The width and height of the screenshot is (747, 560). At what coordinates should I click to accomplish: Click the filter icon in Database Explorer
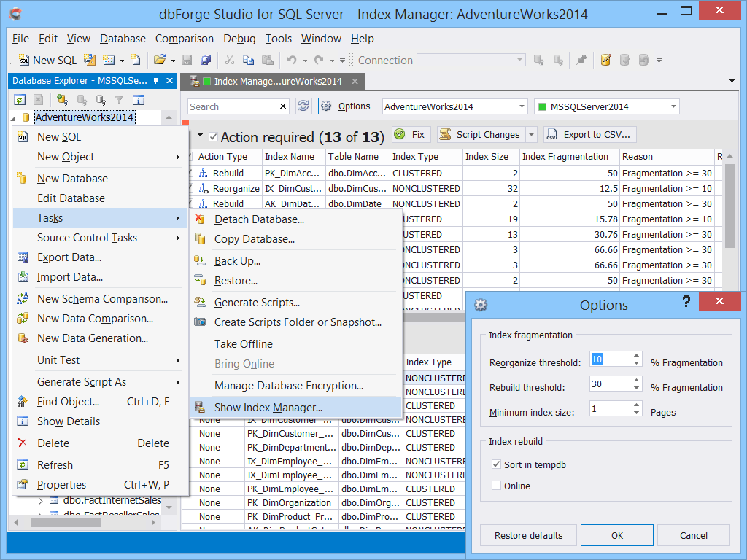coord(119,100)
